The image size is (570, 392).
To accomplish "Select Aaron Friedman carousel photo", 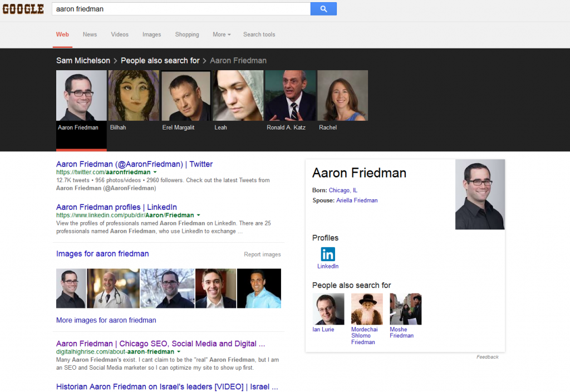I will coord(81,95).
